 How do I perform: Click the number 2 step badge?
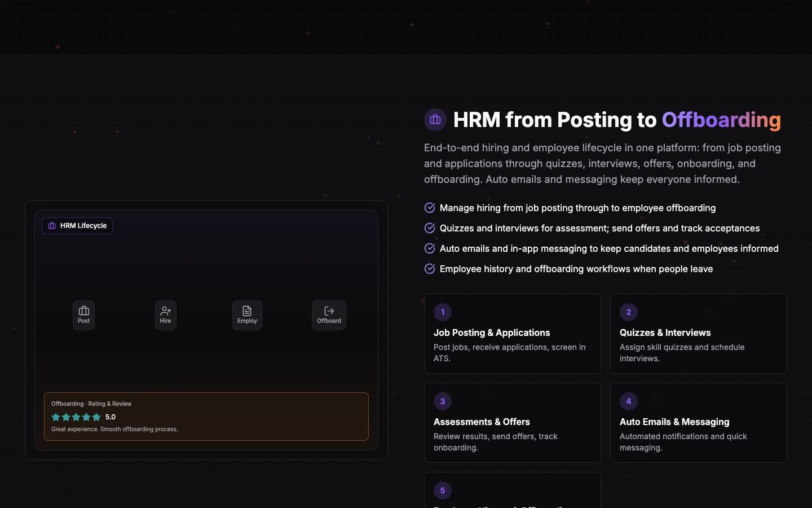(629, 312)
